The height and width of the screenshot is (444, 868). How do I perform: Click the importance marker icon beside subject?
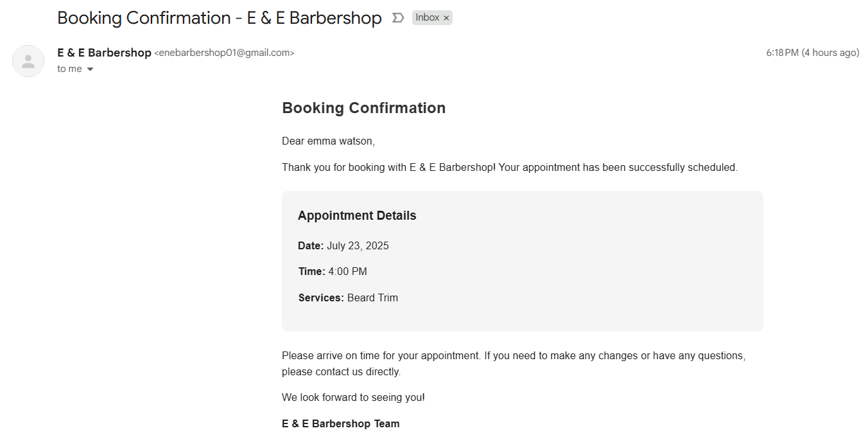point(398,18)
